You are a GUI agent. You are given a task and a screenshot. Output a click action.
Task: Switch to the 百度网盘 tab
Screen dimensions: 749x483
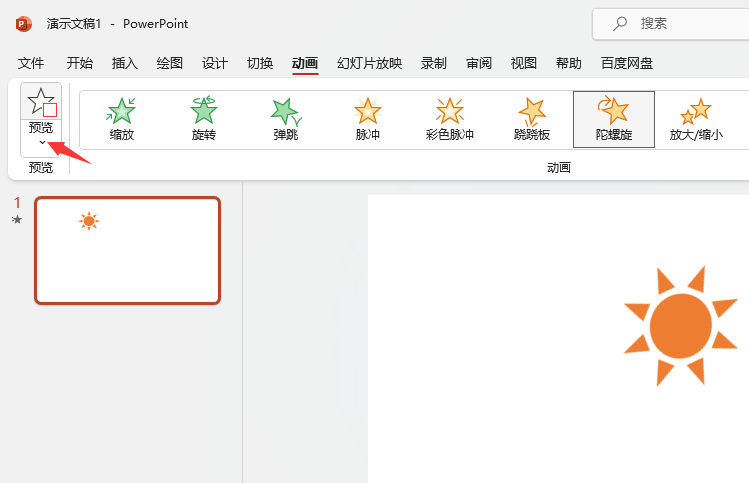tap(627, 63)
